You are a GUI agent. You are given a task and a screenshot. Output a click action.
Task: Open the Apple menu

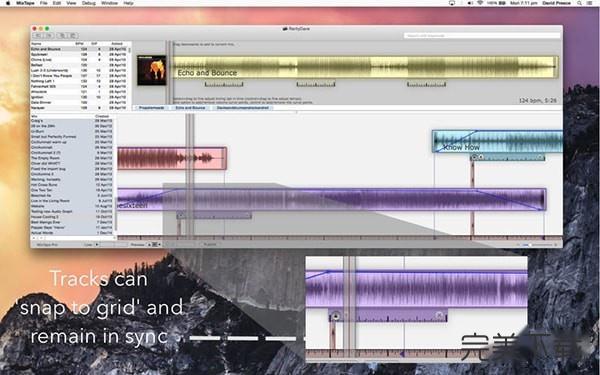(8, 3)
